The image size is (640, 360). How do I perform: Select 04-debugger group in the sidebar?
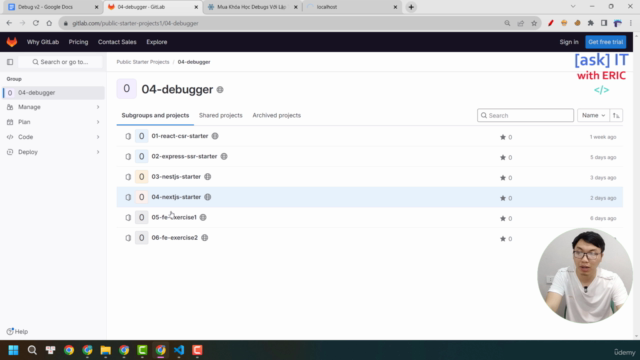53,93
